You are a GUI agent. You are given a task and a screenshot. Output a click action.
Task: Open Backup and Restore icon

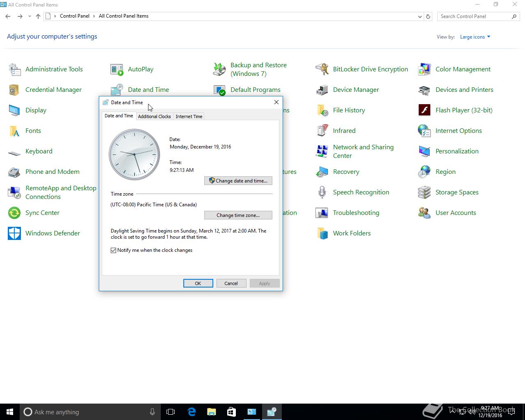(x=219, y=69)
